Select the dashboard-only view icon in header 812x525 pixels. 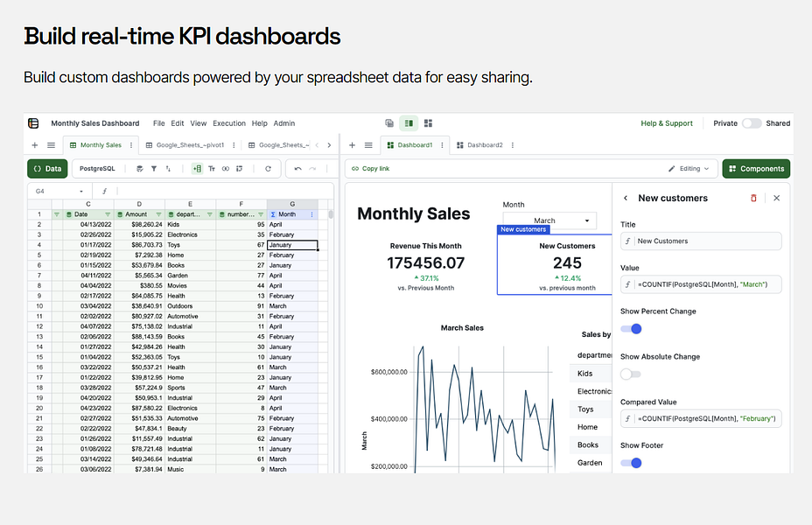[428, 123]
